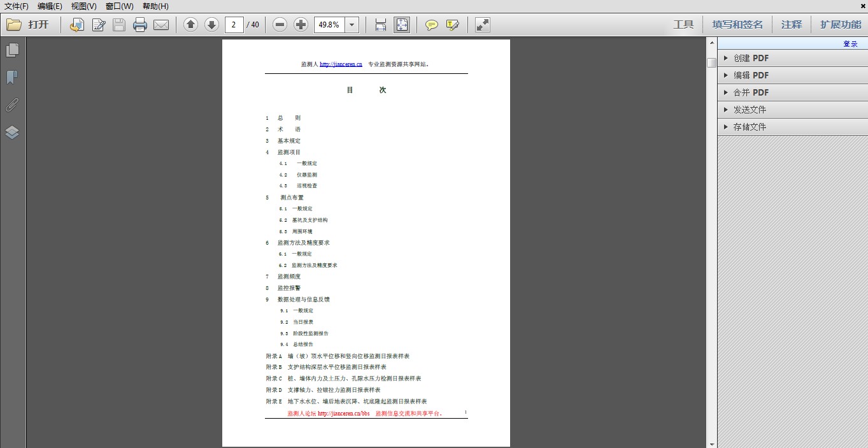The image size is (868, 448).
Task: Open the 视图(V) menu
Action: pyautogui.click(x=84, y=6)
